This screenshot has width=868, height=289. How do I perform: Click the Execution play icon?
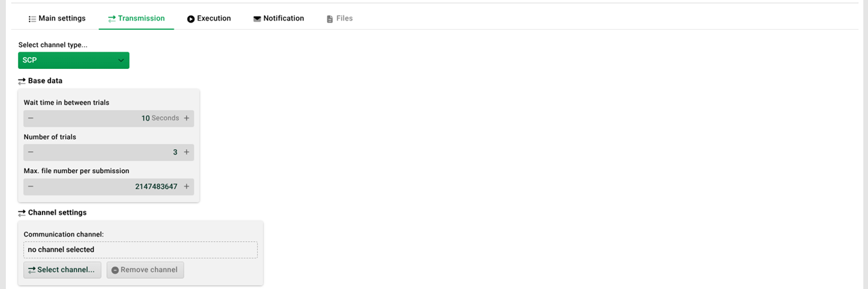(x=191, y=19)
